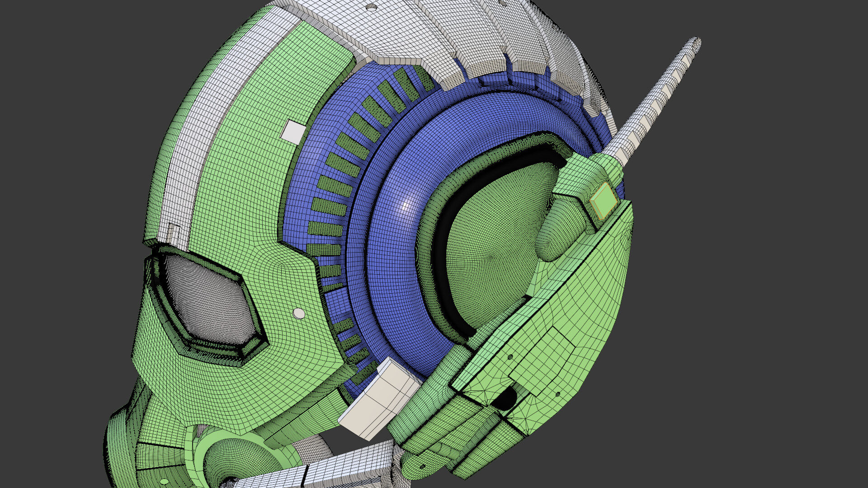
Task: Select the orange-outlined square face near antenna base
Action: (x=604, y=201)
